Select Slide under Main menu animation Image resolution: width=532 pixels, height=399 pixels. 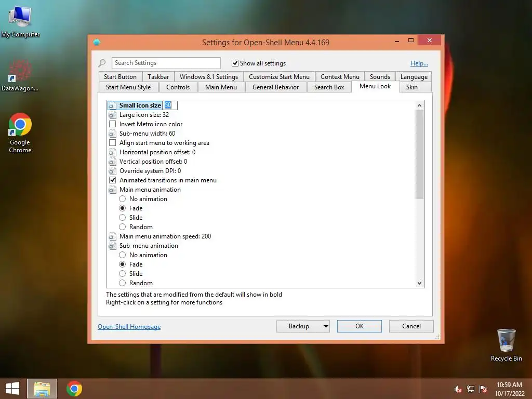point(123,218)
